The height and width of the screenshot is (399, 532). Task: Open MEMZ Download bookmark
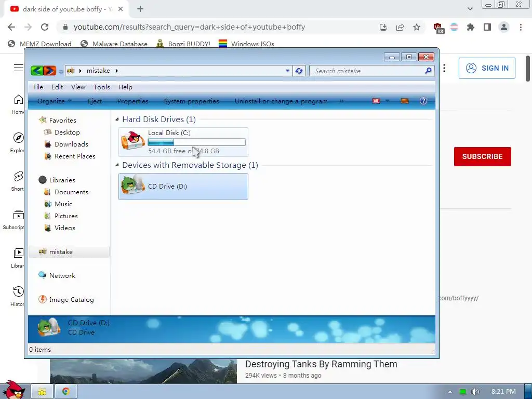[39, 44]
